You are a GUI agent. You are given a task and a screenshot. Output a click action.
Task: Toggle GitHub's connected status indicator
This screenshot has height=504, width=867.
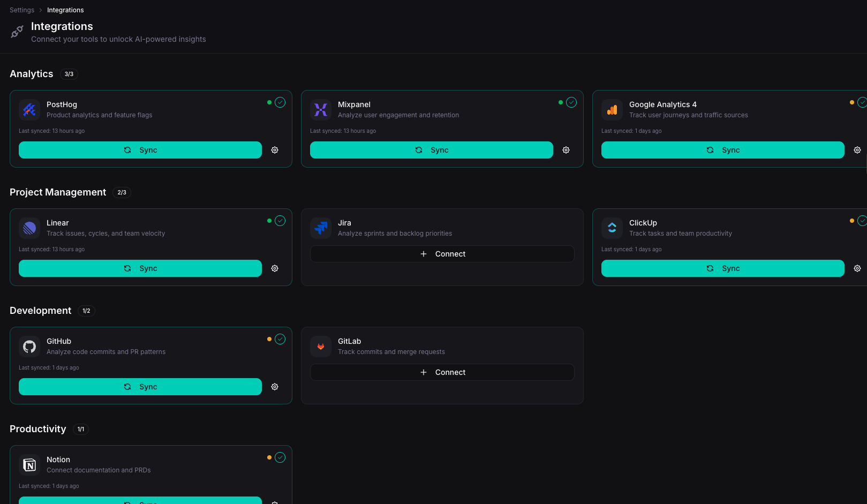click(280, 339)
